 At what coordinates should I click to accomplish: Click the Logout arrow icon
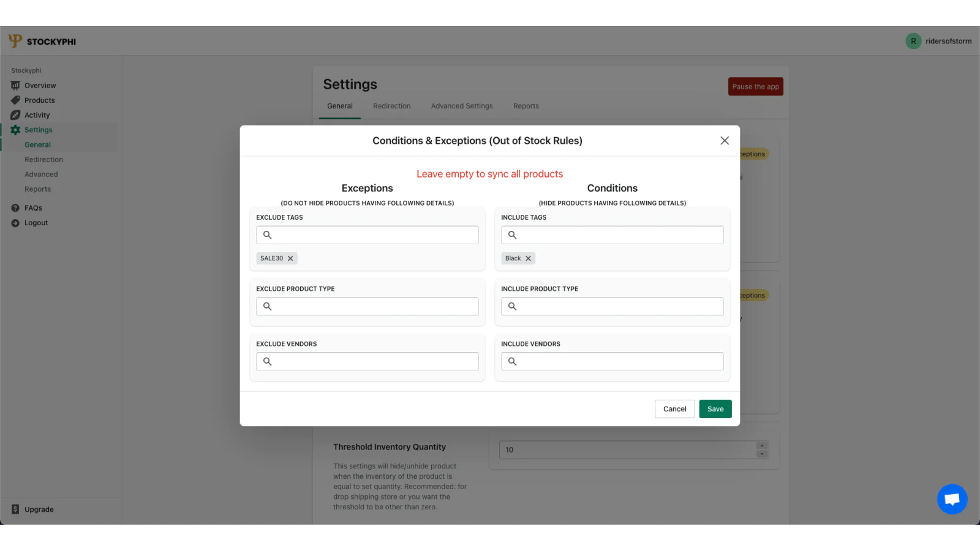(15, 223)
